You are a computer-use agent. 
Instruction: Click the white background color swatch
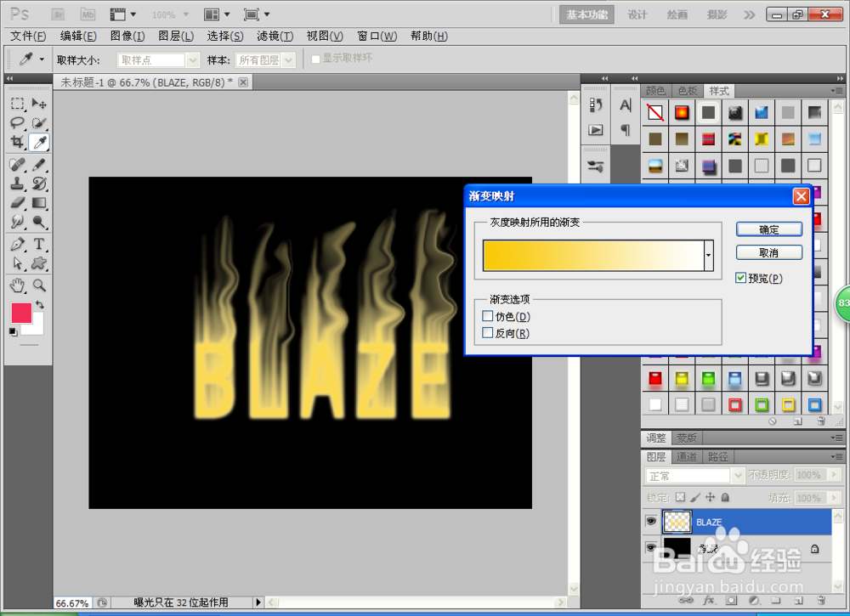tap(38, 326)
